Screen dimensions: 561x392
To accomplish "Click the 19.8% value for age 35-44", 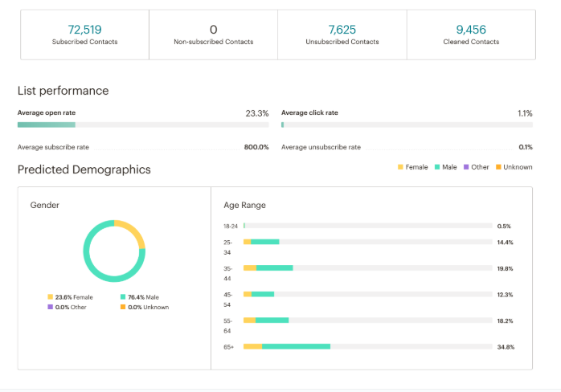I will 505,268.
